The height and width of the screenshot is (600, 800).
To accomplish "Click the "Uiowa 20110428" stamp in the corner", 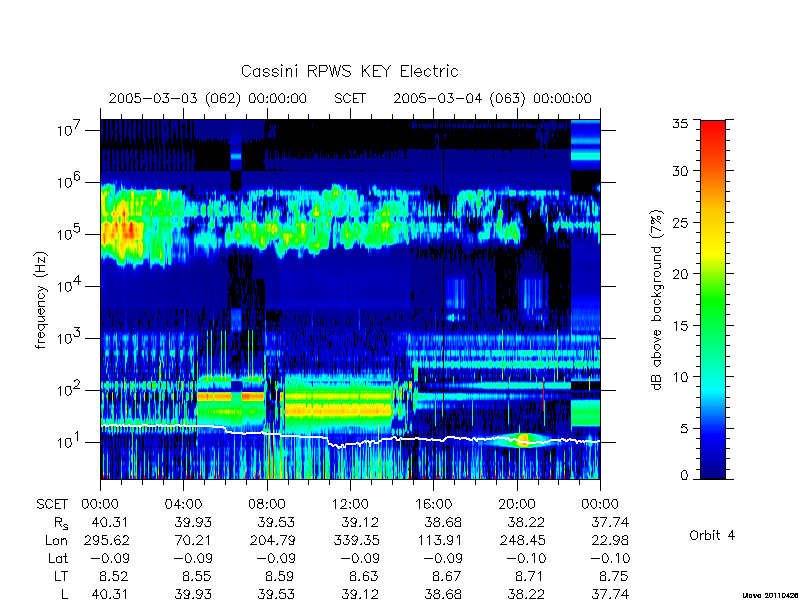I will click(771, 595).
